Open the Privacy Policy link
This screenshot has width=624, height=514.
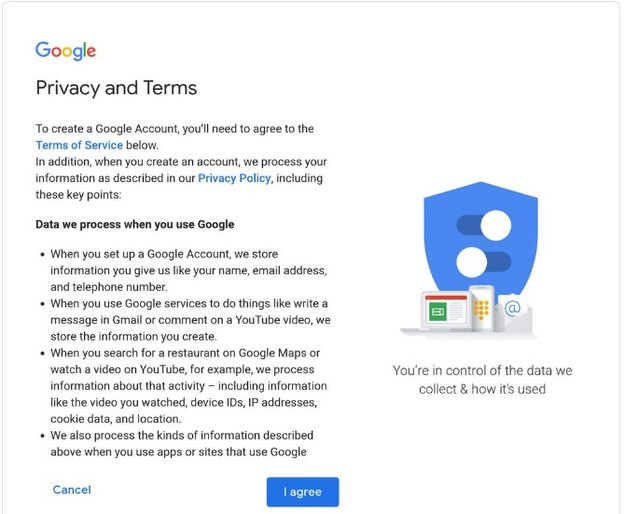pyautogui.click(x=235, y=178)
